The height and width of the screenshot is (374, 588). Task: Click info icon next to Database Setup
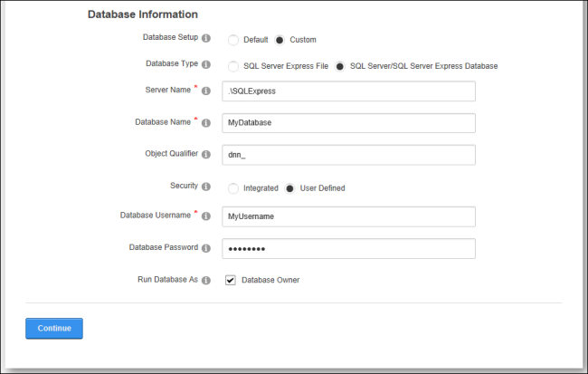(x=206, y=38)
